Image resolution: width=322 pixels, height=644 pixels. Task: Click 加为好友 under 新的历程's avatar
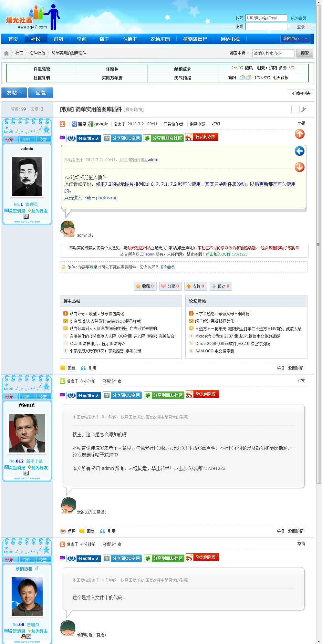pos(38,631)
